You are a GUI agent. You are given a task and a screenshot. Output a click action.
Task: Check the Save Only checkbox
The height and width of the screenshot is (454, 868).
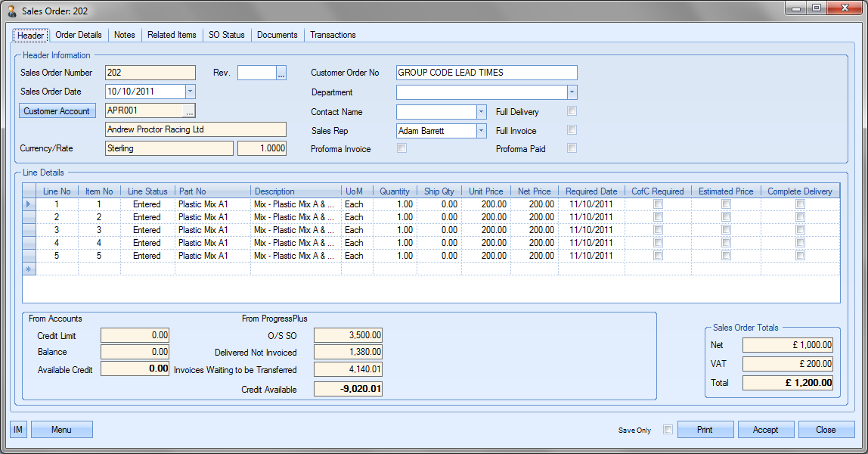[x=668, y=430]
